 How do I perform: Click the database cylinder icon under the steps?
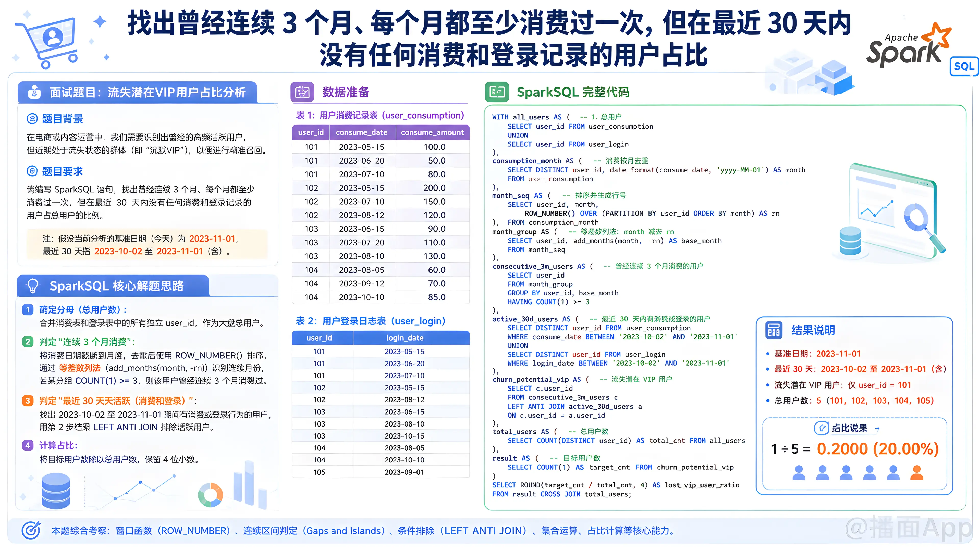[x=56, y=491]
